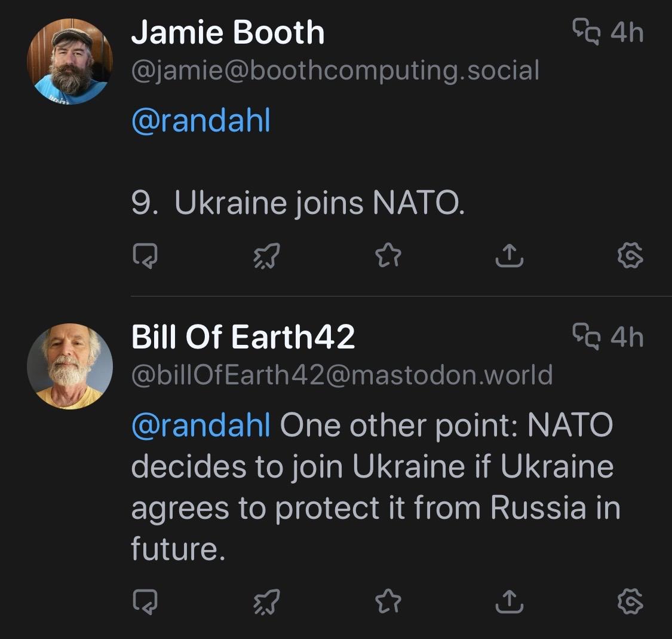Image resolution: width=672 pixels, height=639 pixels.
Task: Open settings gear on Bill Of Earth42's post
Action: point(631,602)
